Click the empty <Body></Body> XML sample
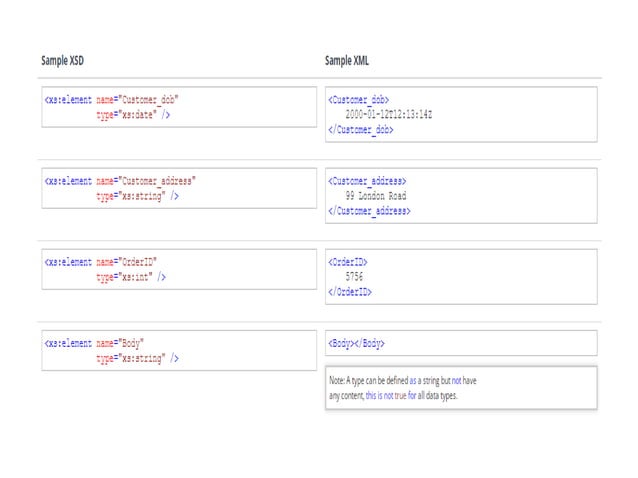 click(356, 344)
